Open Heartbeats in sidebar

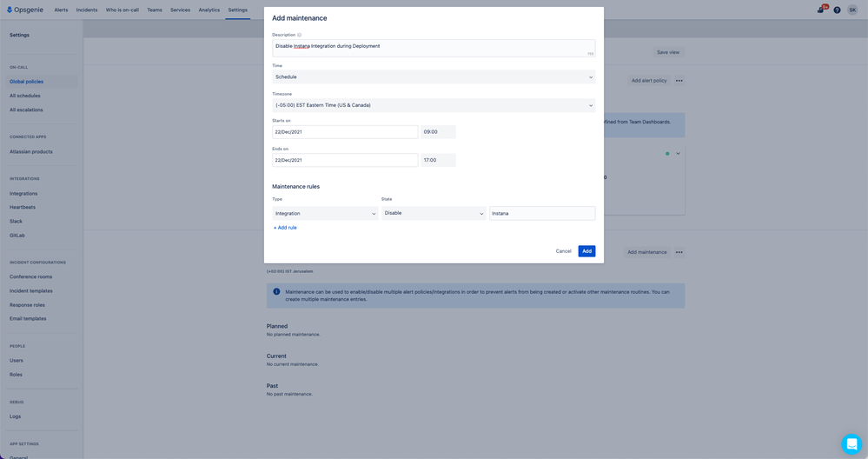click(22, 207)
